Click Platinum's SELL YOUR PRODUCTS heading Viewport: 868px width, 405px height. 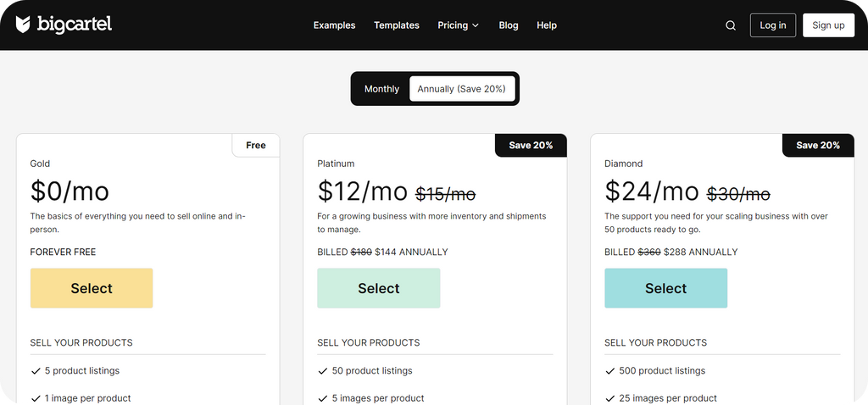click(x=369, y=343)
